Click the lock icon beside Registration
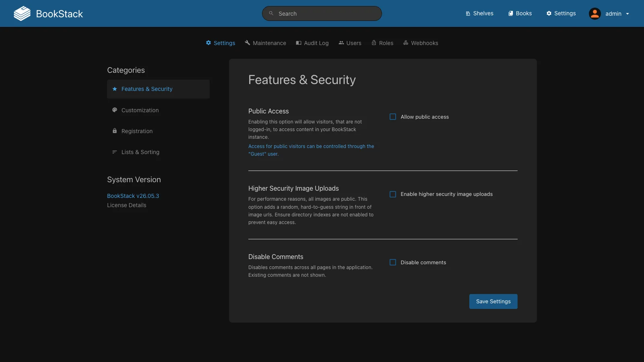Viewport: 644px width, 362px height. (115, 131)
